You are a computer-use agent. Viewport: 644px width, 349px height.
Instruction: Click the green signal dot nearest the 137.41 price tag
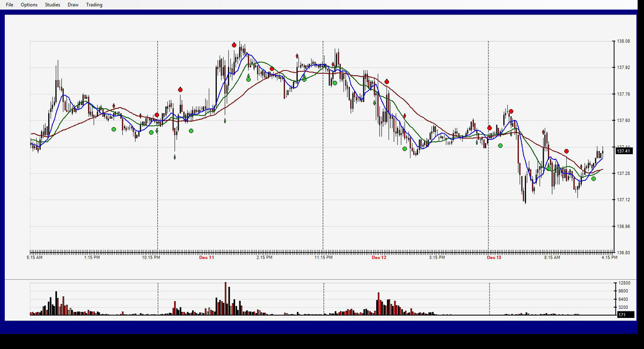(x=594, y=179)
